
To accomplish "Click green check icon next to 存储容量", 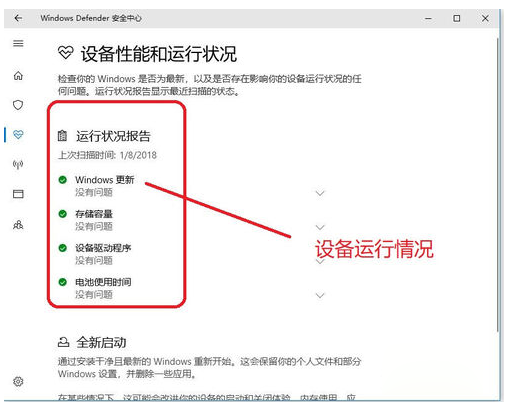I will point(63,214).
